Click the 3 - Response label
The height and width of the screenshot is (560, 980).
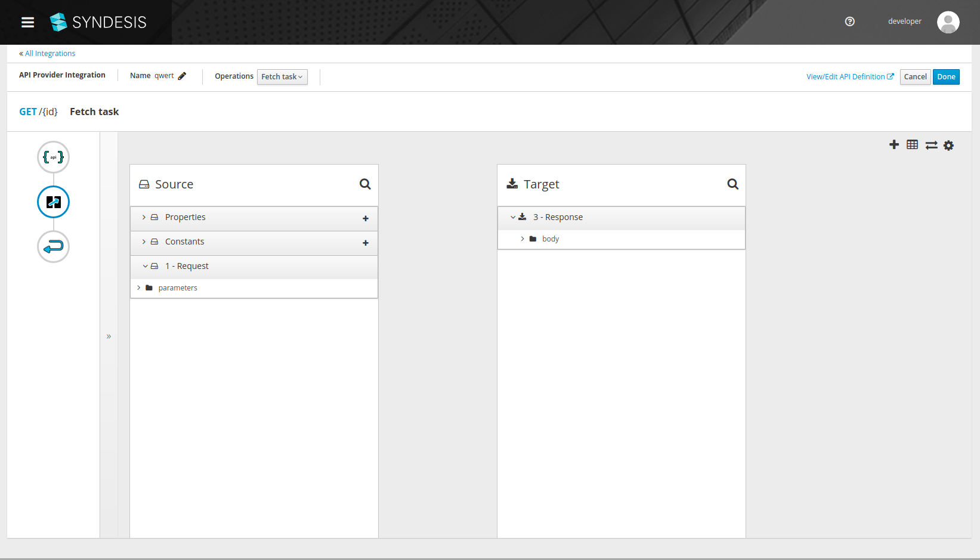pos(558,217)
